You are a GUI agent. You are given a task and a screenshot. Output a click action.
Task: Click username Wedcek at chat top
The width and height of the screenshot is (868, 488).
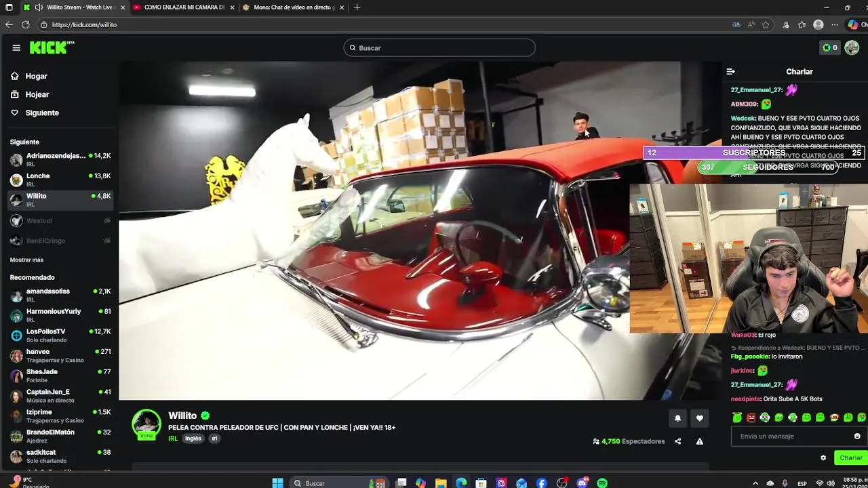tap(743, 118)
